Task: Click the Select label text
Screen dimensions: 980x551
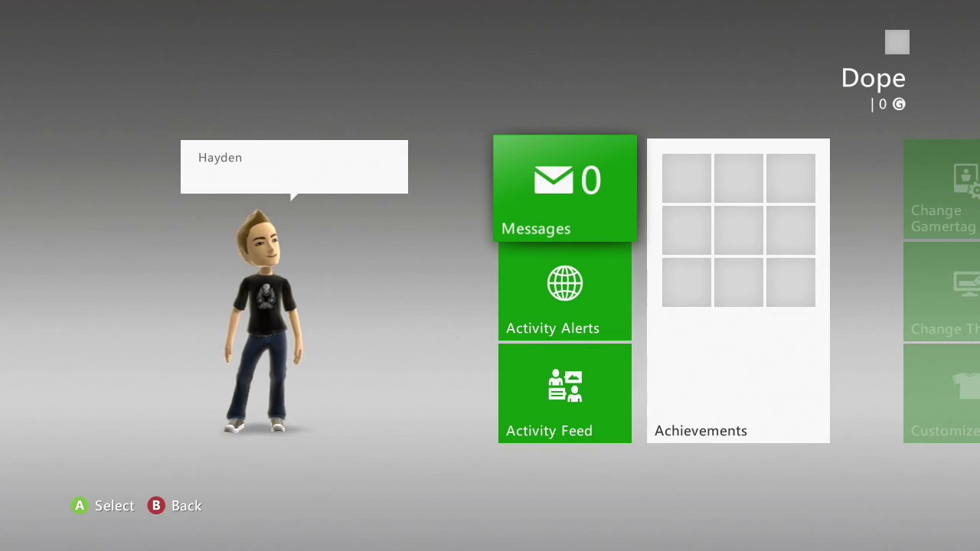Action: (x=115, y=506)
